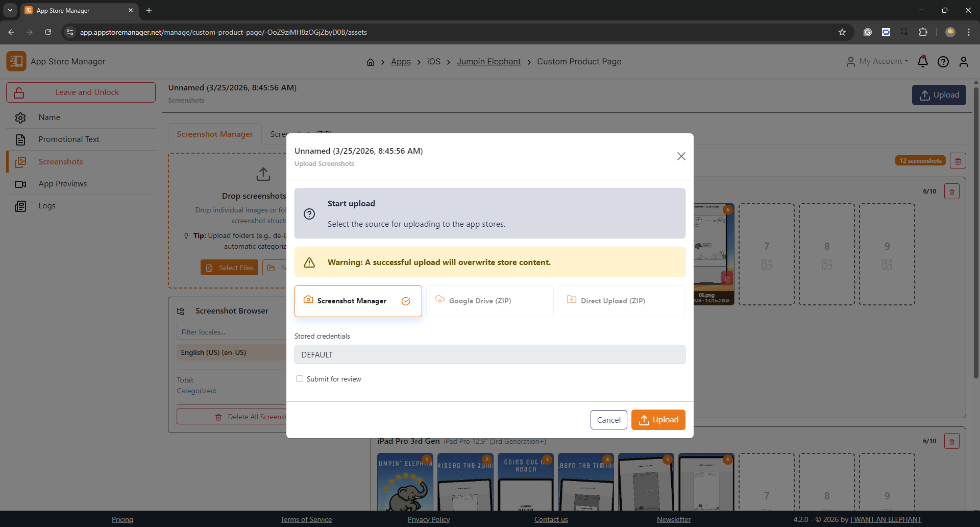Delete iPad Pro 3rd Gen screenshots

[951, 441]
